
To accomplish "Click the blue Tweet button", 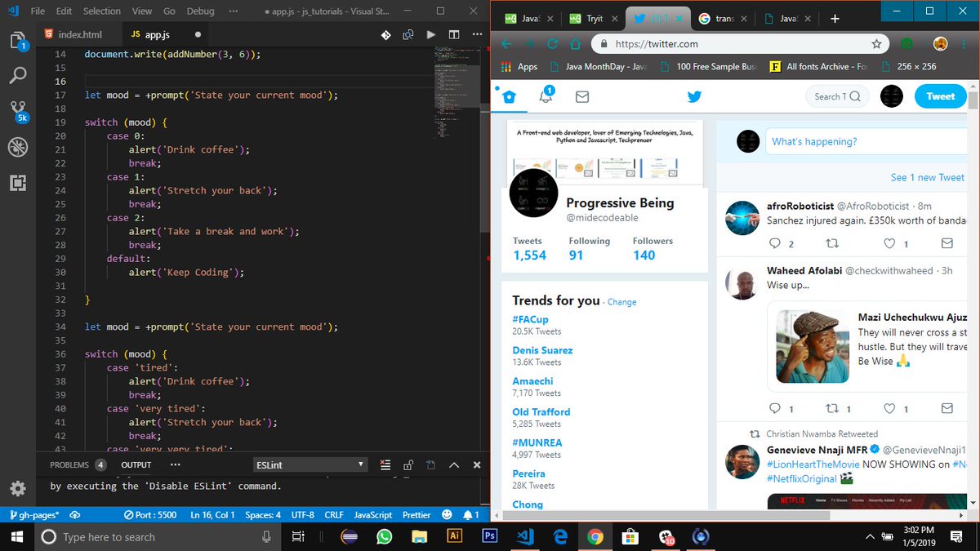I will click(x=940, y=96).
